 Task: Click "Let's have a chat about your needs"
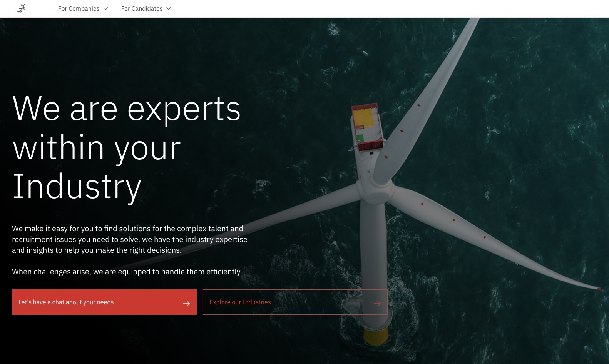click(66, 302)
